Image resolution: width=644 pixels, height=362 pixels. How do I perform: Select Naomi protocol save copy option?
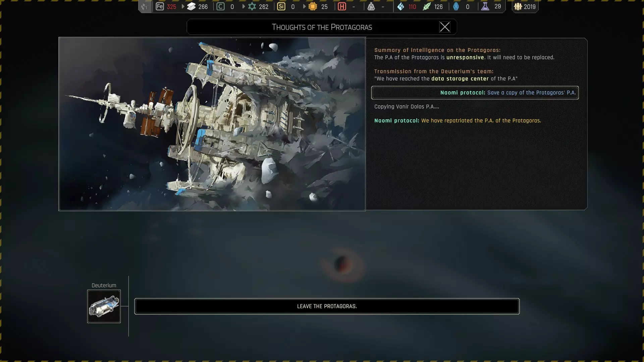tap(475, 93)
